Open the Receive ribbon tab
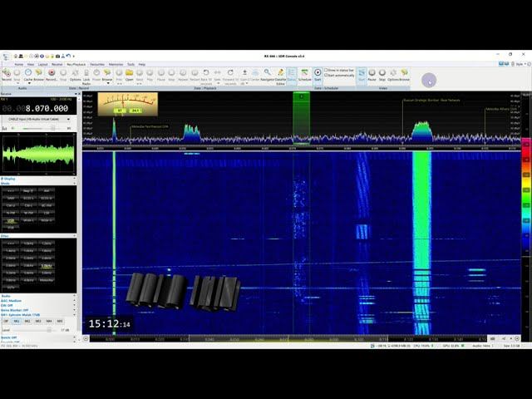Image resolution: width=532 pixels, height=399 pixels. [57, 64]
